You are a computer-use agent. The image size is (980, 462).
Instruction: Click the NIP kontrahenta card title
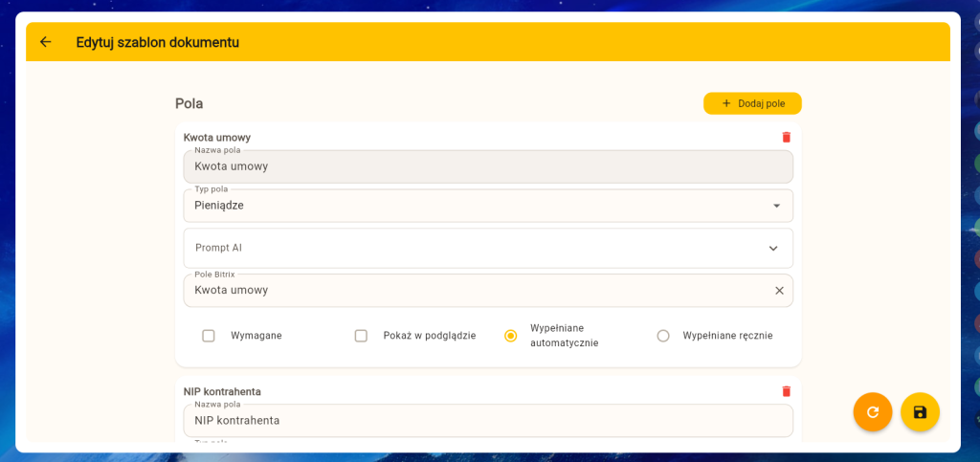click(222, 391)
